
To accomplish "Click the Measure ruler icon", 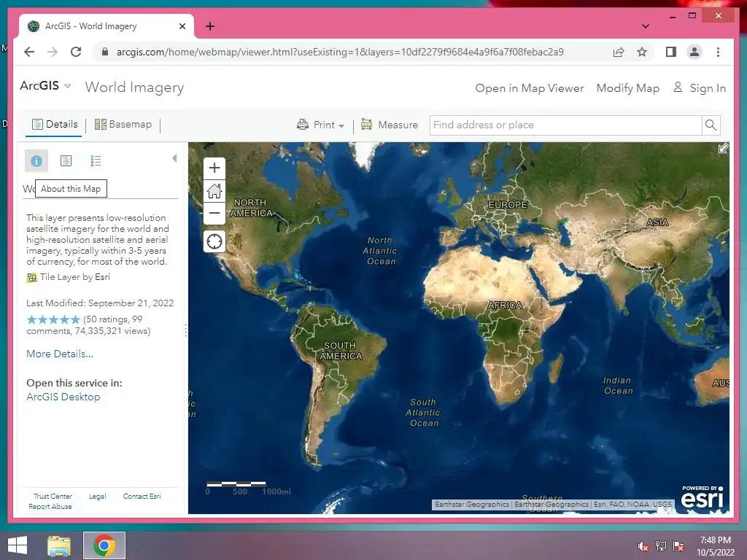I will [x=366, y=124].
